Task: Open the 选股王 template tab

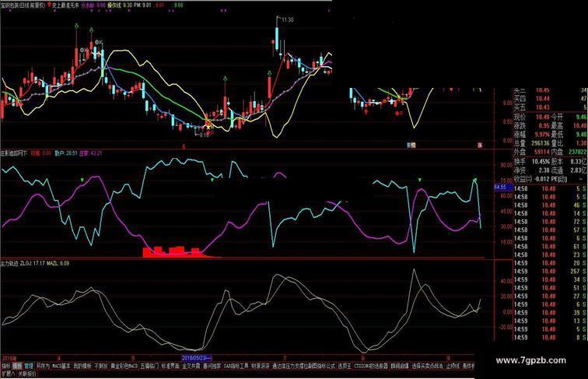Action: (x=345, y=366)
